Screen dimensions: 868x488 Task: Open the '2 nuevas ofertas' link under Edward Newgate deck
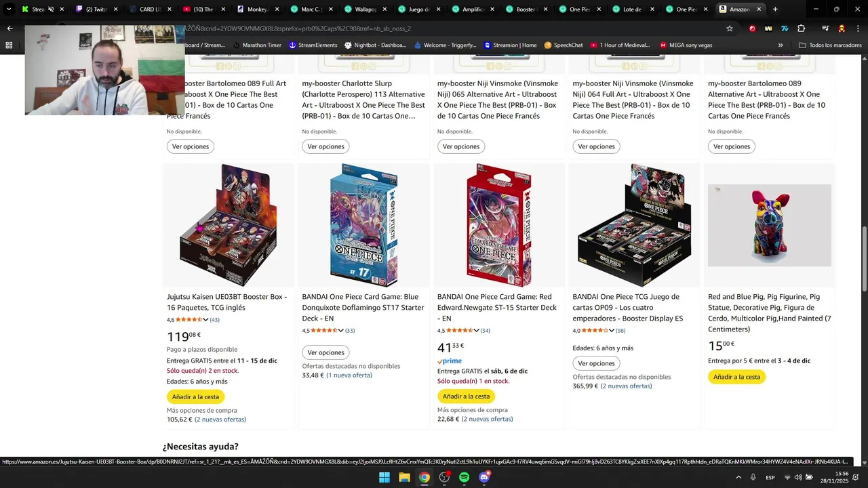(x=487, y=419)
